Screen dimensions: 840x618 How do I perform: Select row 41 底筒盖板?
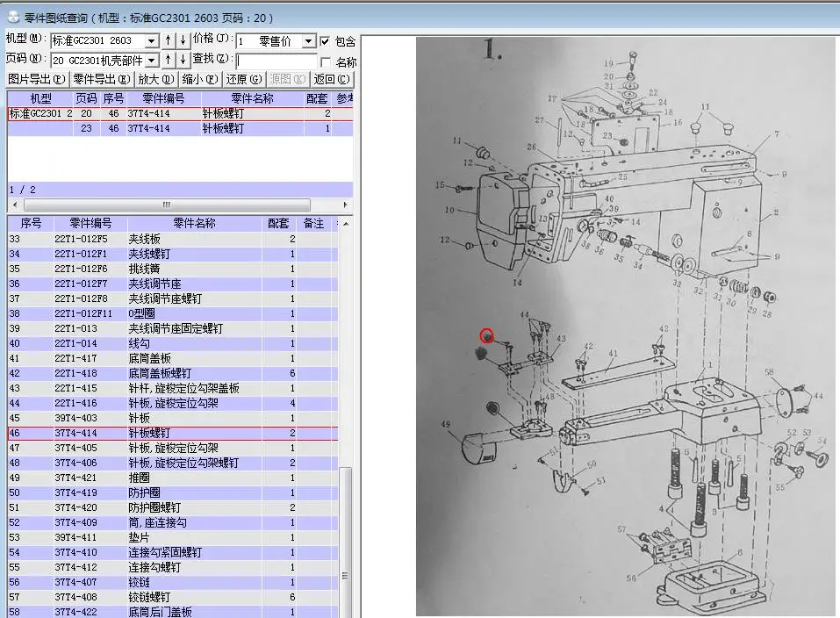[173, 358]
